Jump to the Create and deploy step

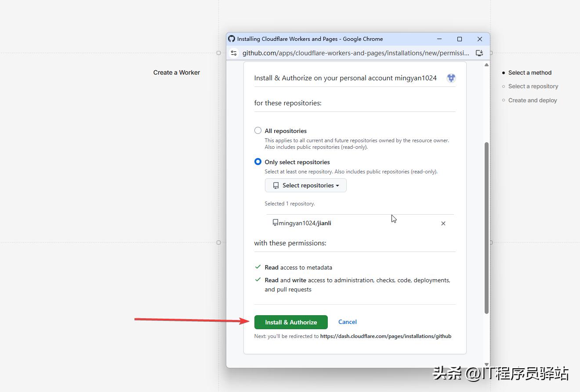532,101
